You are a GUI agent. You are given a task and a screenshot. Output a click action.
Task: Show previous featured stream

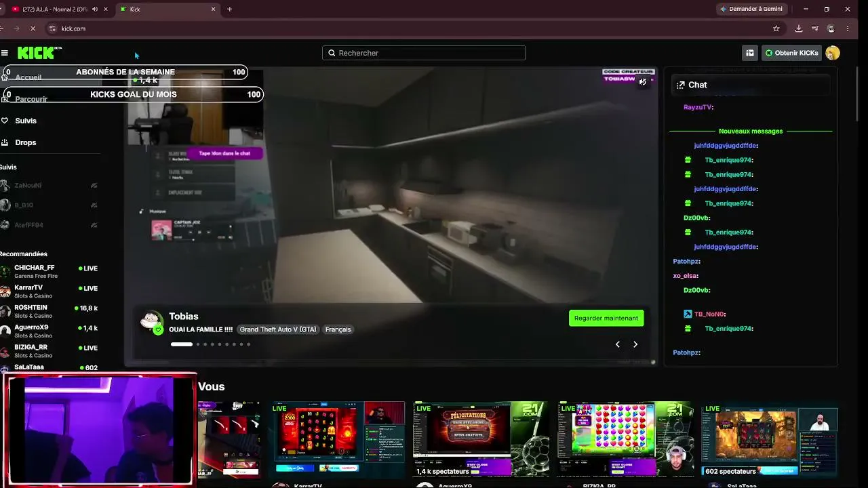[618, 344]
